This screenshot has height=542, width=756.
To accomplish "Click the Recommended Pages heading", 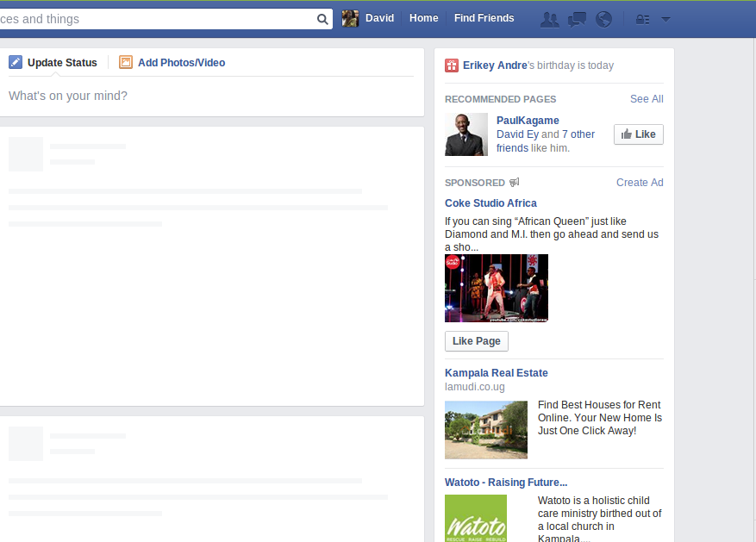I will [x=501, y=99].
